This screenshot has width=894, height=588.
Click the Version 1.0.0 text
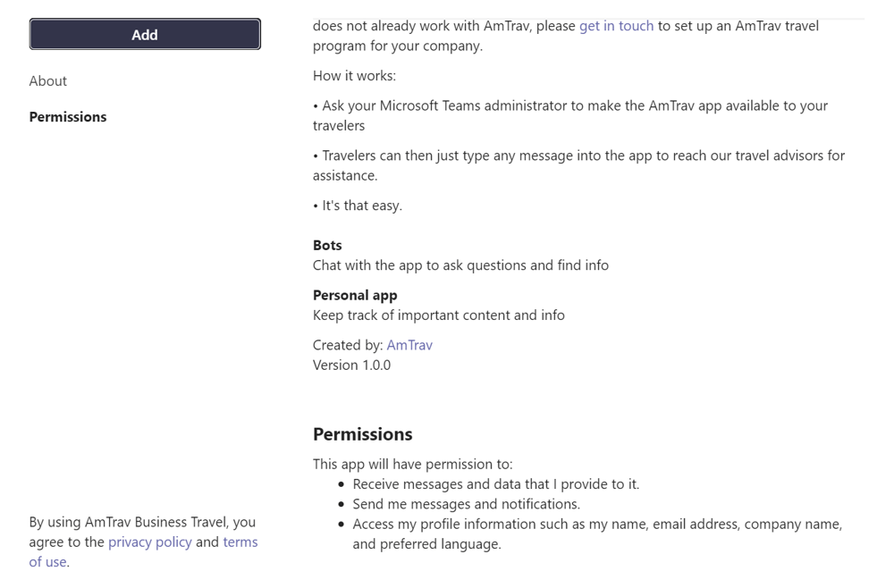351,365
